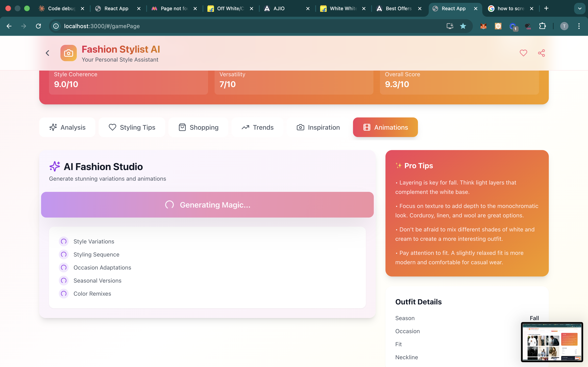Click the share icon in header

point(541,53)
